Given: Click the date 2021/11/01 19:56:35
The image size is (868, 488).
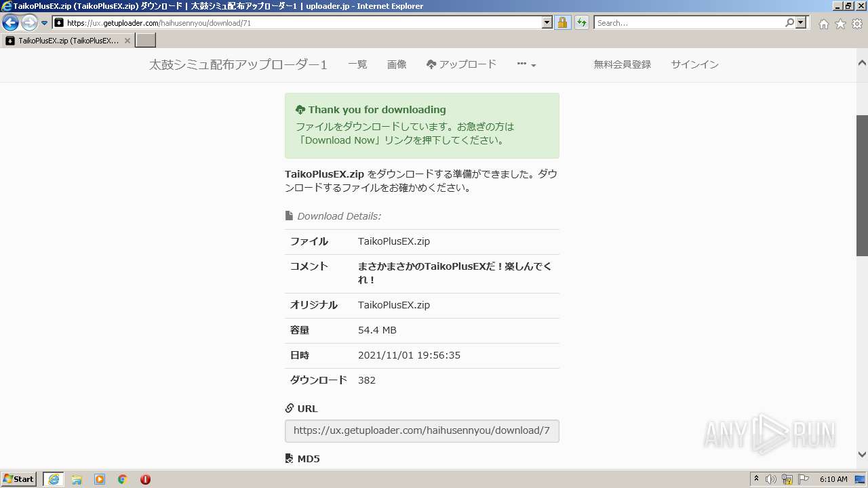Looking at the screenshot, I should 409,355.
